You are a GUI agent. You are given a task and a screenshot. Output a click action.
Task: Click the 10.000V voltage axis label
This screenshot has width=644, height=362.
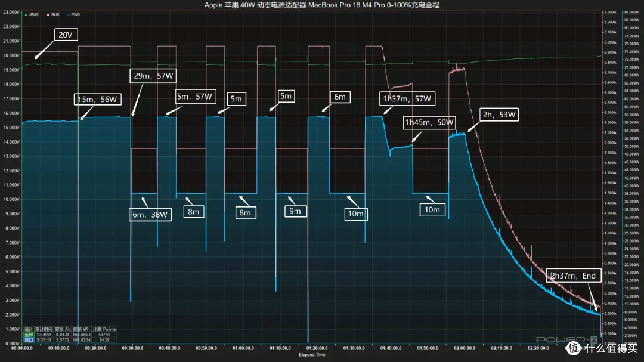11,200
